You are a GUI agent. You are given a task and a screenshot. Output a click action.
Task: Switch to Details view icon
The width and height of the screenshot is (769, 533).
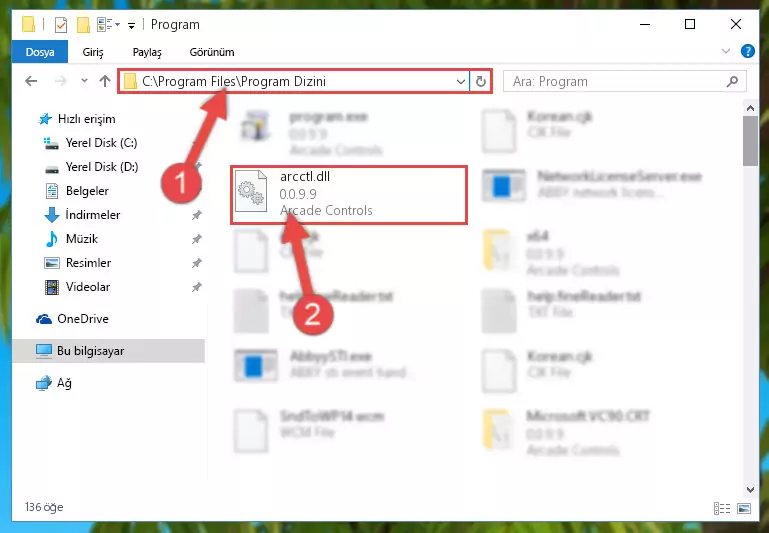(721, 508)
